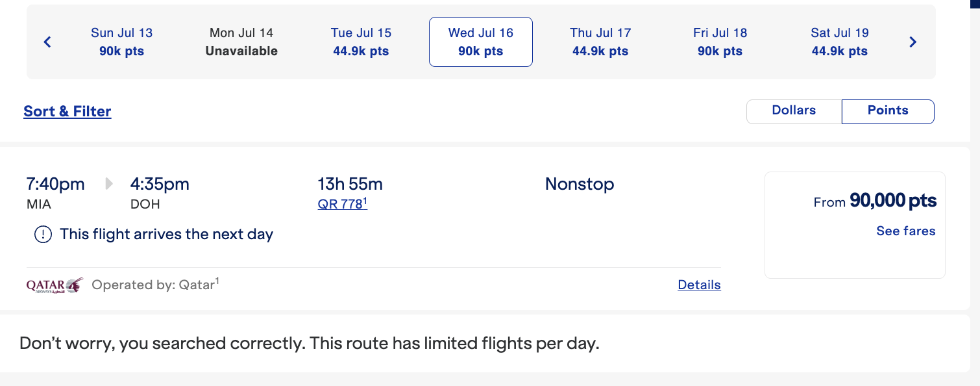Click the right arrow to view later dates
The image size is (980, 386).
pyautogui.click(x=913, y=42)
